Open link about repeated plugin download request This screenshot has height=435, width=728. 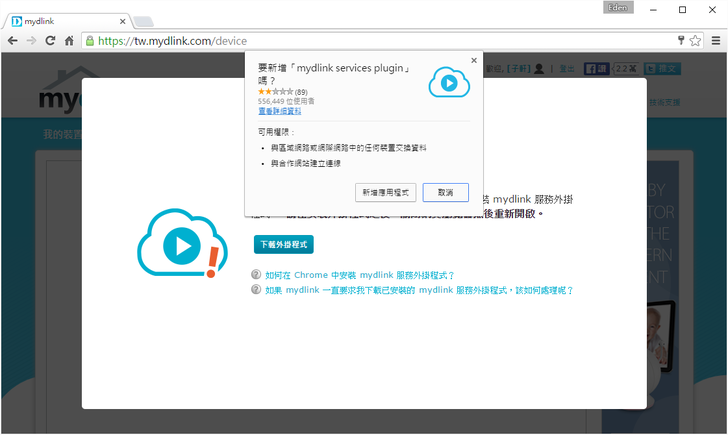coord(419,290)
